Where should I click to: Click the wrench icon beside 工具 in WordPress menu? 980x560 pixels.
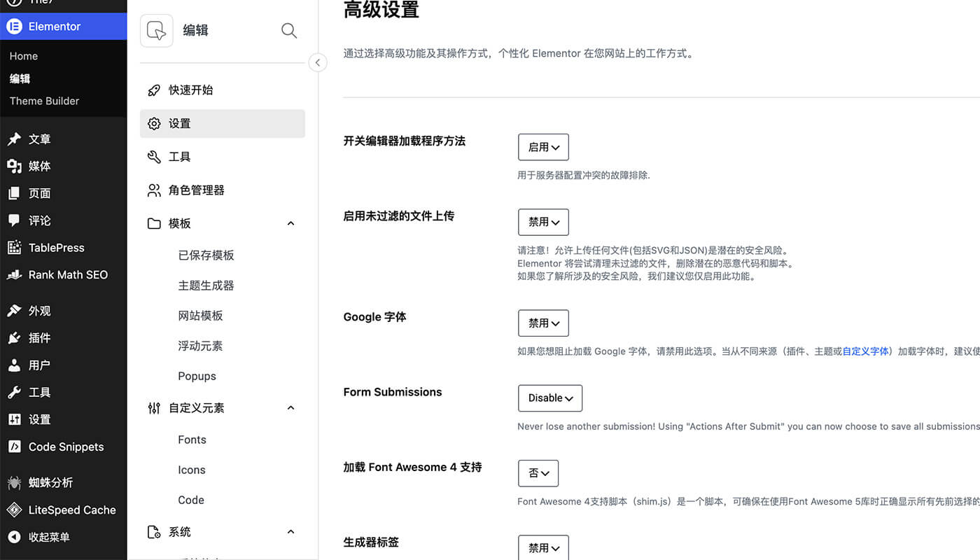point(14,393)
